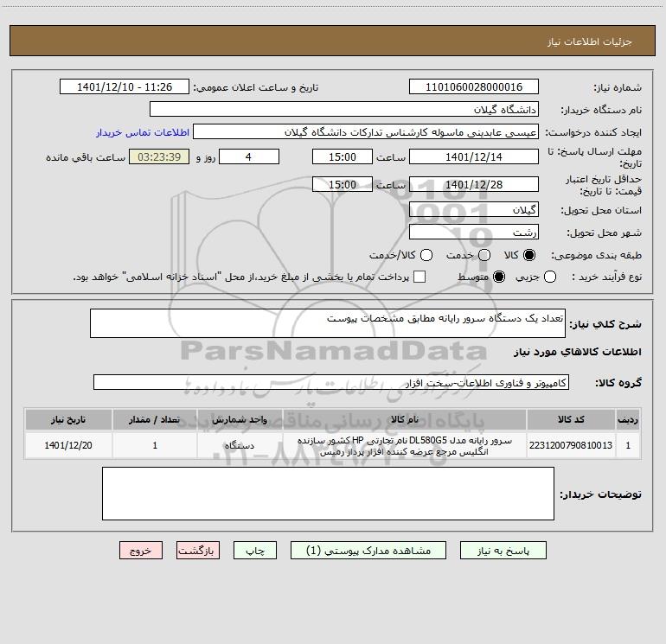Click the نام کالا column header
Screen dimensions: 666x644
click(x=405, y=419)
